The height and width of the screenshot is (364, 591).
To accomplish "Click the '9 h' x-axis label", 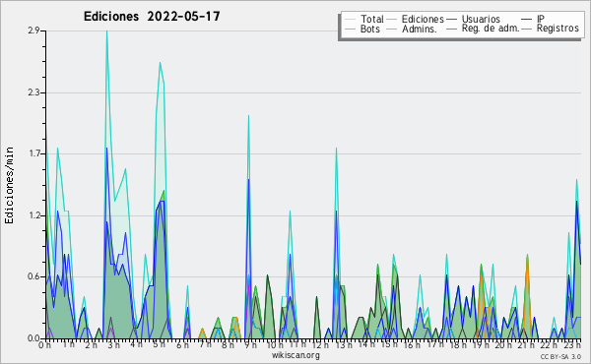I will pos(249,345).
